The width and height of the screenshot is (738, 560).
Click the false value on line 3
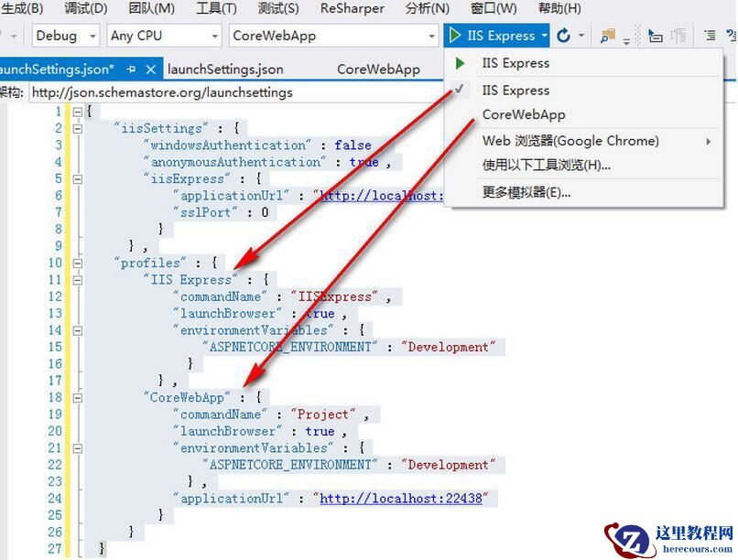[x=353, y=145]
